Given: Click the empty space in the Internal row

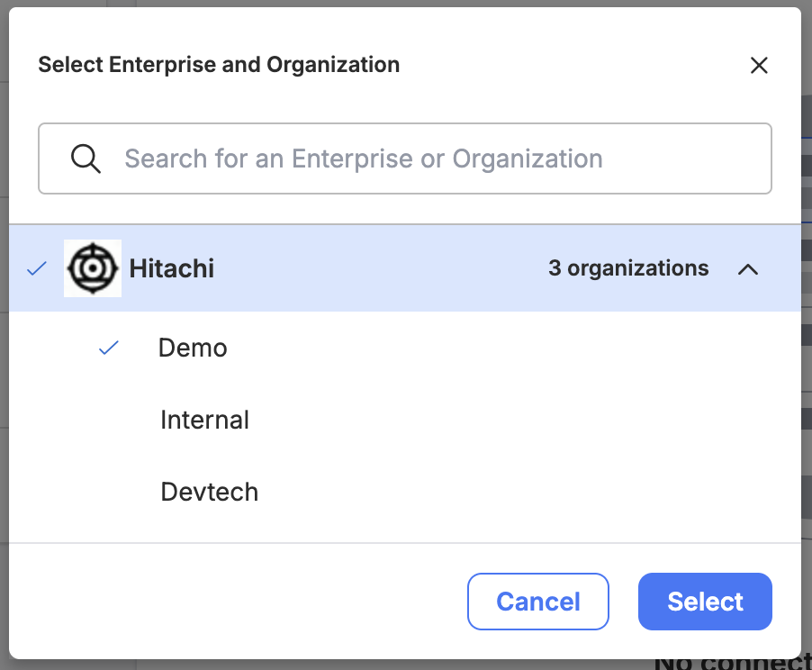Looking at the screenshot, I should 518,420.
